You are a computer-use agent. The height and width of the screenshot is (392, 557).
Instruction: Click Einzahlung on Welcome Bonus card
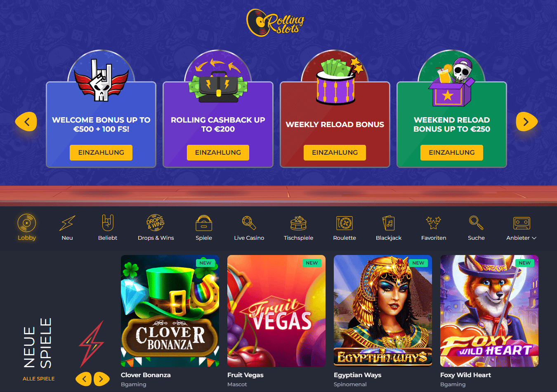coord(101,153)
